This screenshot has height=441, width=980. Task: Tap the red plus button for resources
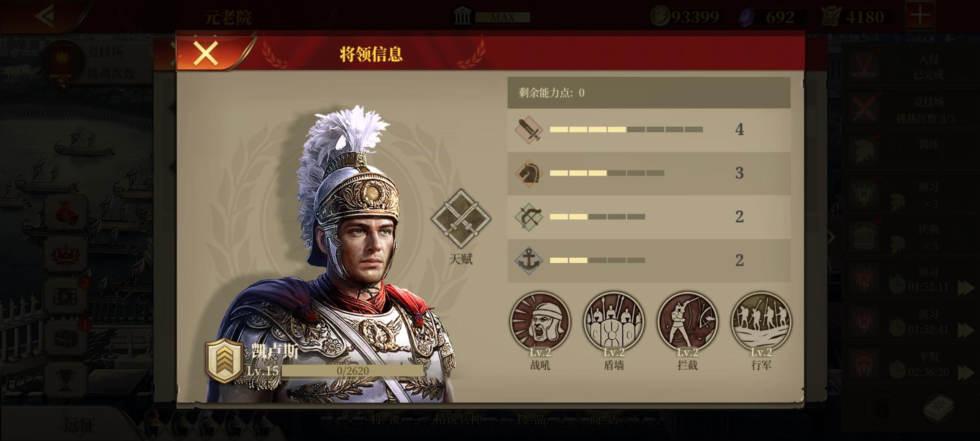(920, 16)
